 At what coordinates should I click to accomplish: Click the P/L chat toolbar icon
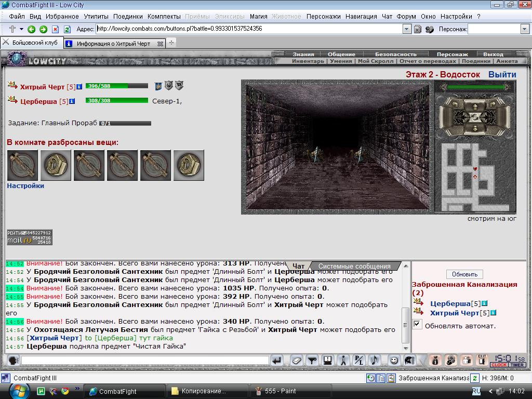pyautogui.click(x=359, y=361)
